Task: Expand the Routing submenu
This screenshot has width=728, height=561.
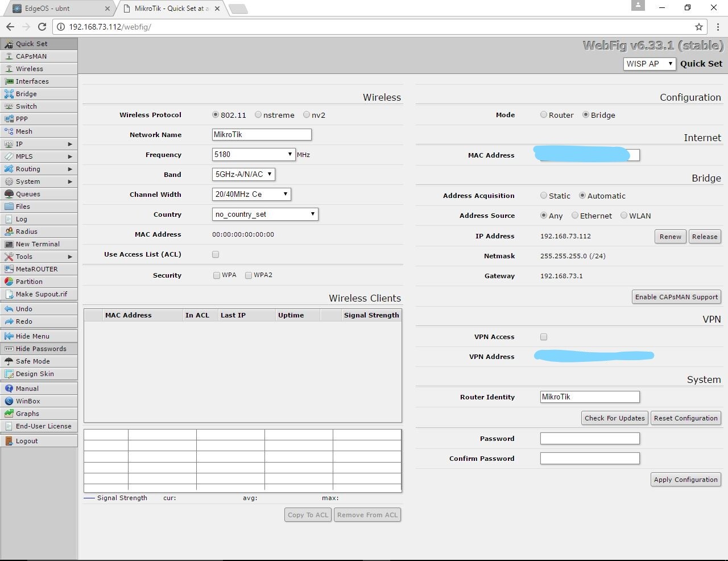Action: 70,169
